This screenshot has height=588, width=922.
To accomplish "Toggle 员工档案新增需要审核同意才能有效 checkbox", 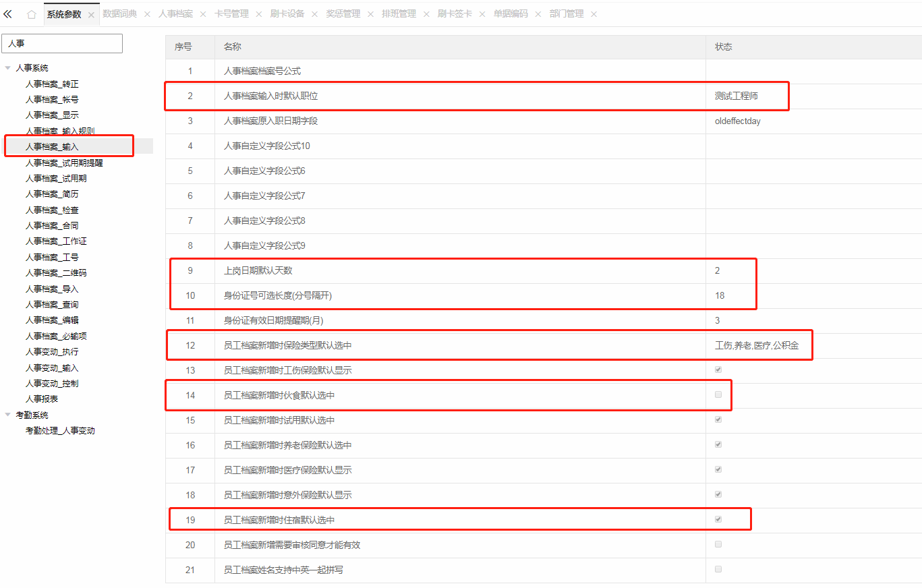I will pyautogui.click(x=718, y=544).
